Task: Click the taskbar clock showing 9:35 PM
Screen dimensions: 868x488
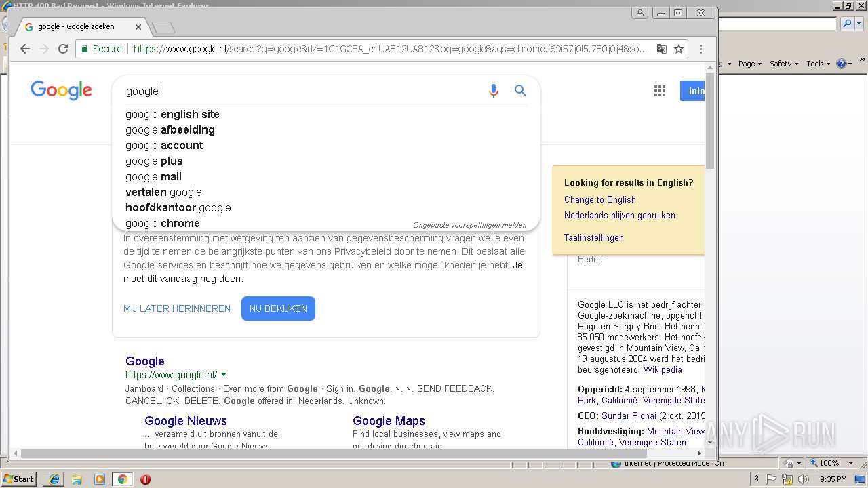Action: coord(833,479)
